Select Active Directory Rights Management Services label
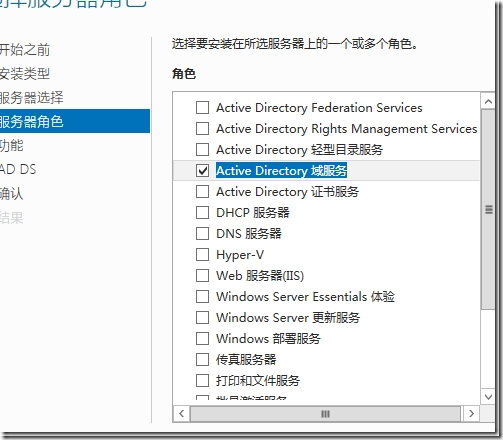Image resolution: width=503 pixels, height=440 pixels. click(x=347, y=129)
